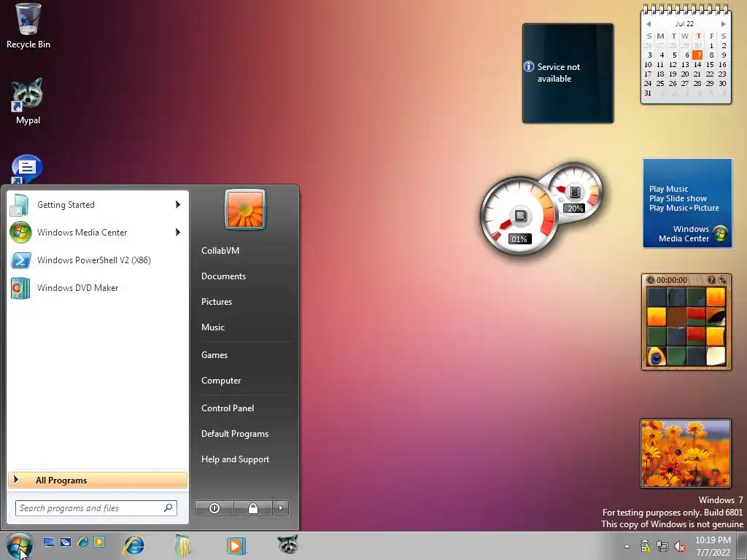Open the Recycle Bin desktop icon
Image resolution: width=747 pixels, height=560 pixels.
tap(28, 26)
